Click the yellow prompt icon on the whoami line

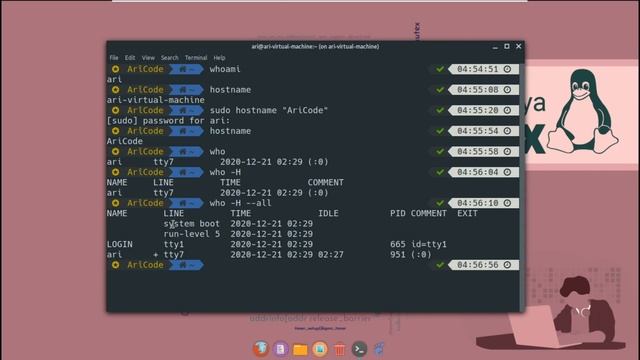[116, 69]
